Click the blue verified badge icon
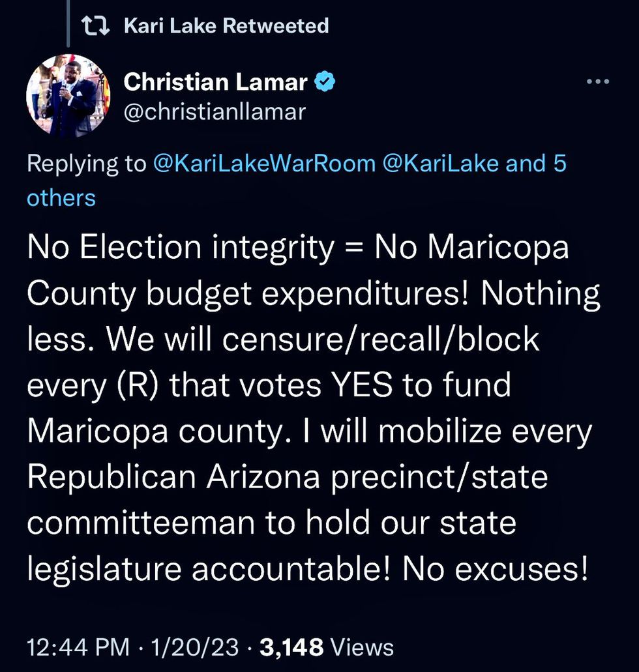 326,82
